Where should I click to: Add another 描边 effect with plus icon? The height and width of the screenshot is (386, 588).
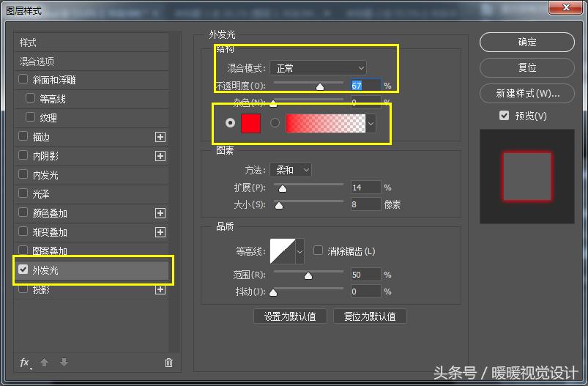[x=160, y=137]
